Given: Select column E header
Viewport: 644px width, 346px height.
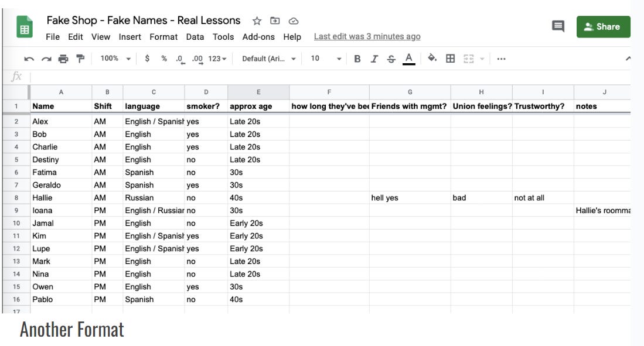Looking at the screenshot, I should point(258,92).
